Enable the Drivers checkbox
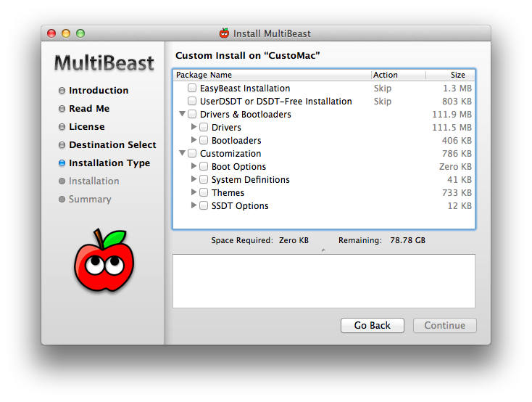This screenshot has width=532, height=402. point(204,127)
